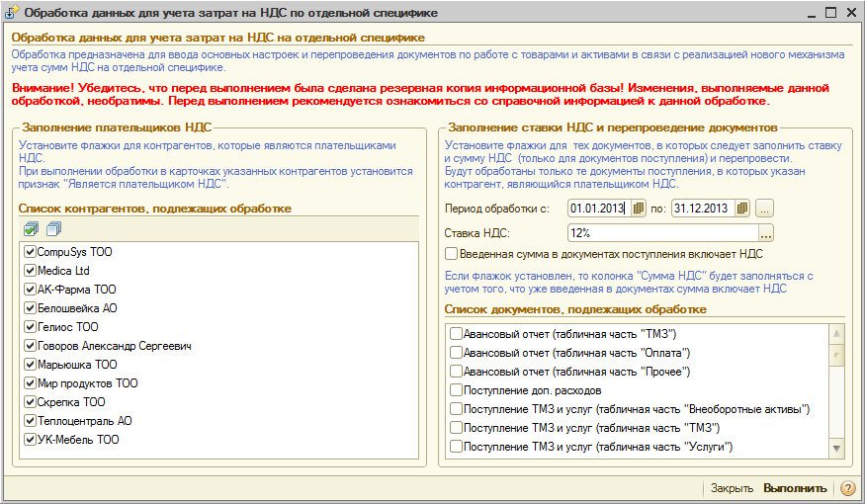Check Авансовый отчет 'Оплата' document type
The width and height of the screenshot is (865, 504).
(456, 353)
